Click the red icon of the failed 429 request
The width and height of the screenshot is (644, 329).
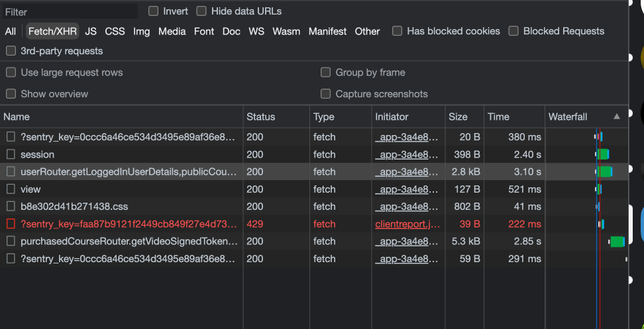point(11,224)
